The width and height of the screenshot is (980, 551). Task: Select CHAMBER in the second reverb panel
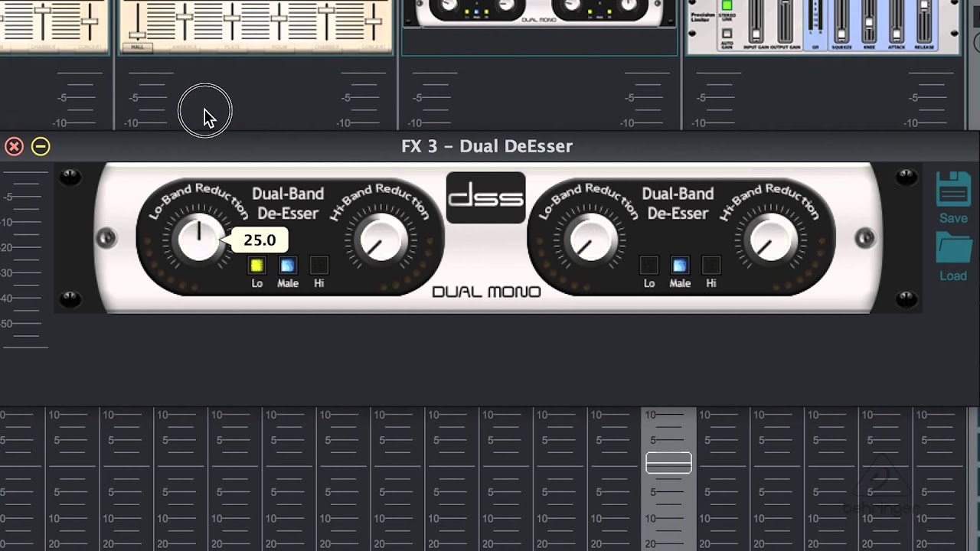[327, 47]
